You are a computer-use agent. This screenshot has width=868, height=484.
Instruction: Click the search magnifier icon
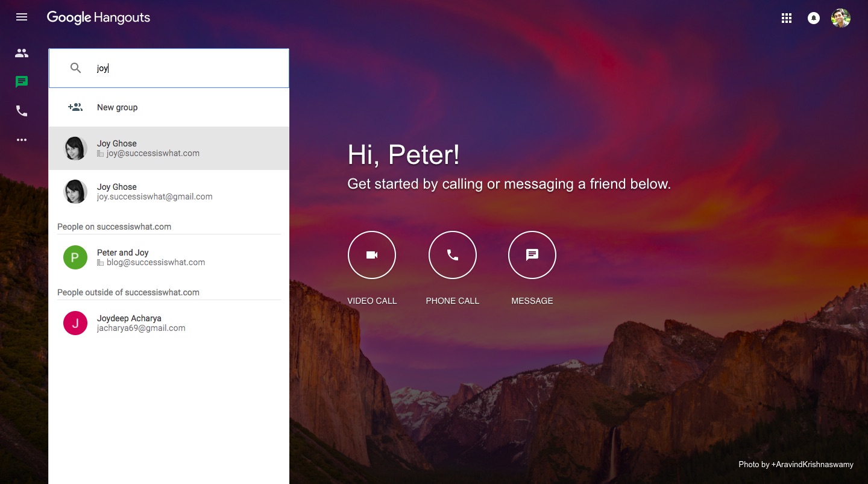click(75, 68)
